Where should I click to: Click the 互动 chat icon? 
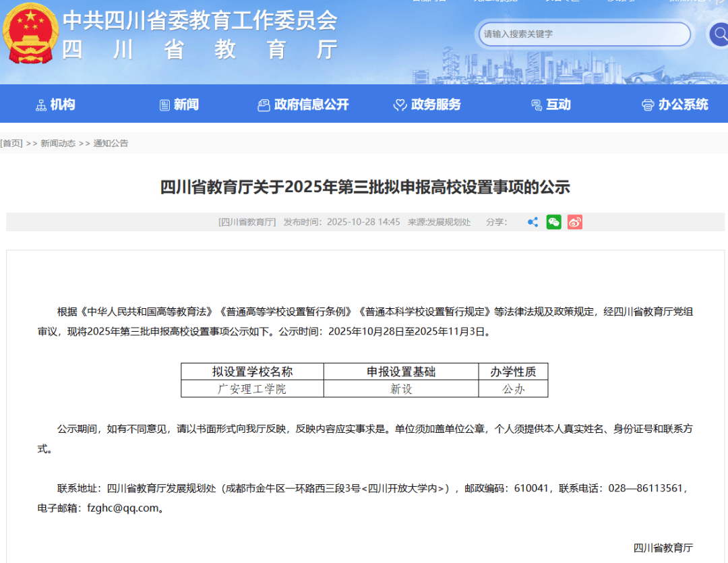tap(537, 105)
